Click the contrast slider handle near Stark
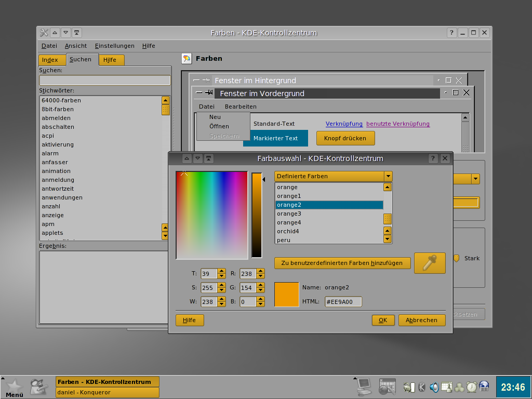 click(456, 259)
